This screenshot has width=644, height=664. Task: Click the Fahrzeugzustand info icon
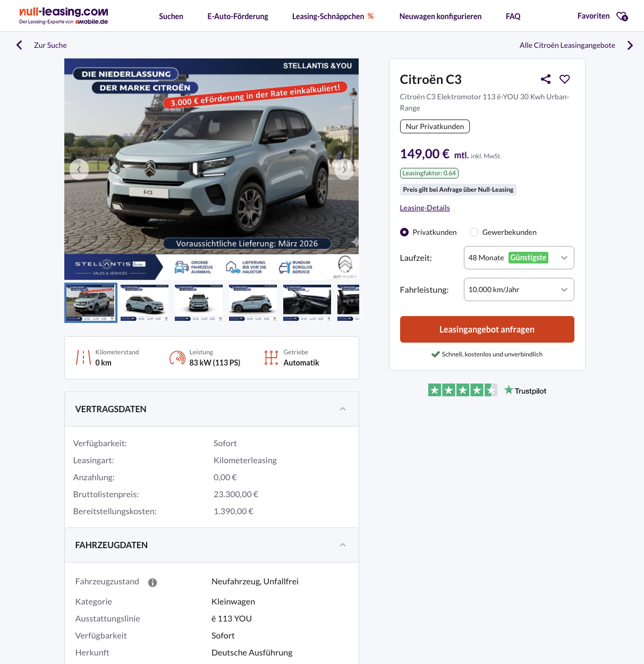[x=152, y=583]
